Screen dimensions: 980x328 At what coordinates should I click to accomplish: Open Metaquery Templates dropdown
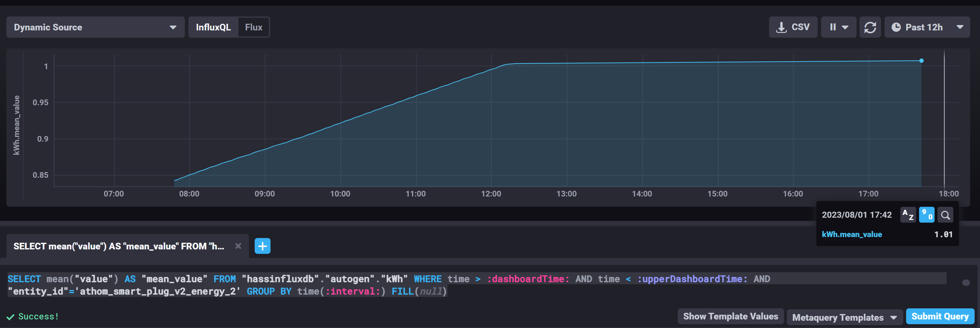[845, 317]
